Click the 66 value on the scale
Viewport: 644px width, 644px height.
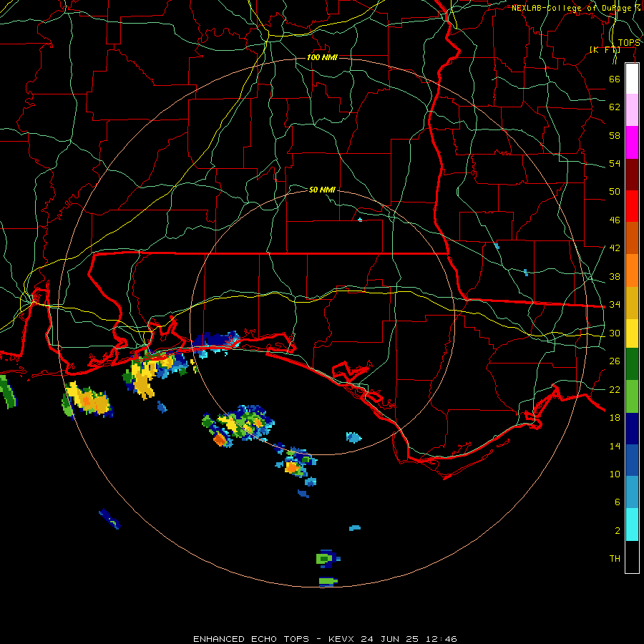pos(615,79)
